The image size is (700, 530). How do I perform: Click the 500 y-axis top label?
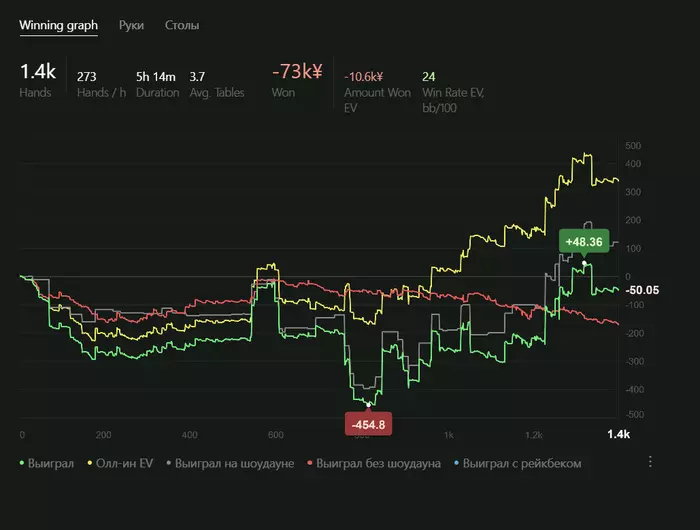pos(633,146)
